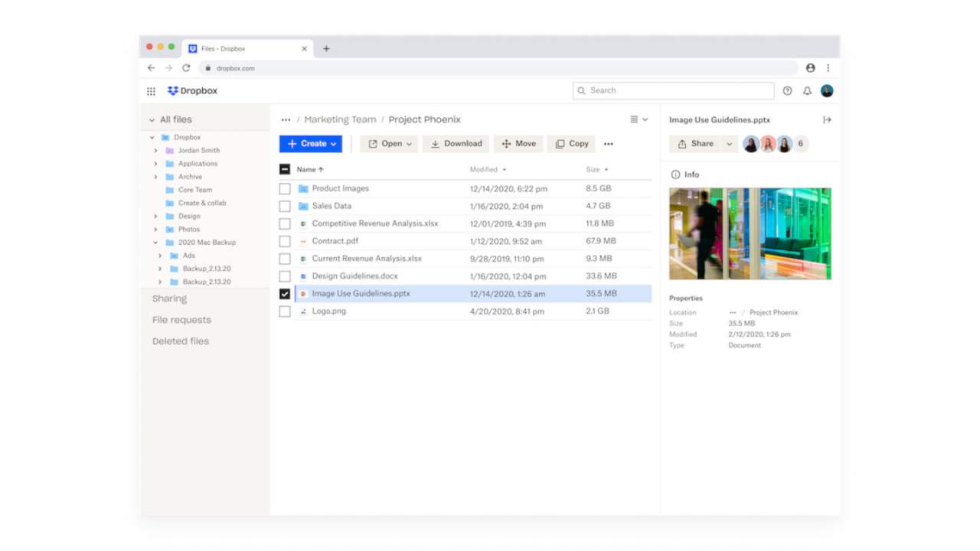The height and width of the screenshot is (551, 980).
Task: Open the apps grid icon
Action: (x=151, y=91)
